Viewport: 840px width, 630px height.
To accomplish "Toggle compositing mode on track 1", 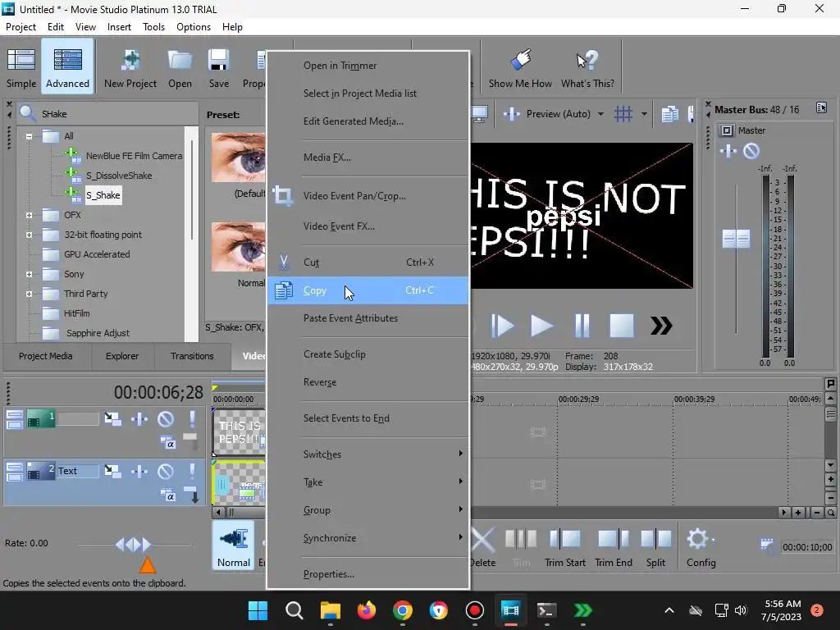I will (x=167, y=442).
